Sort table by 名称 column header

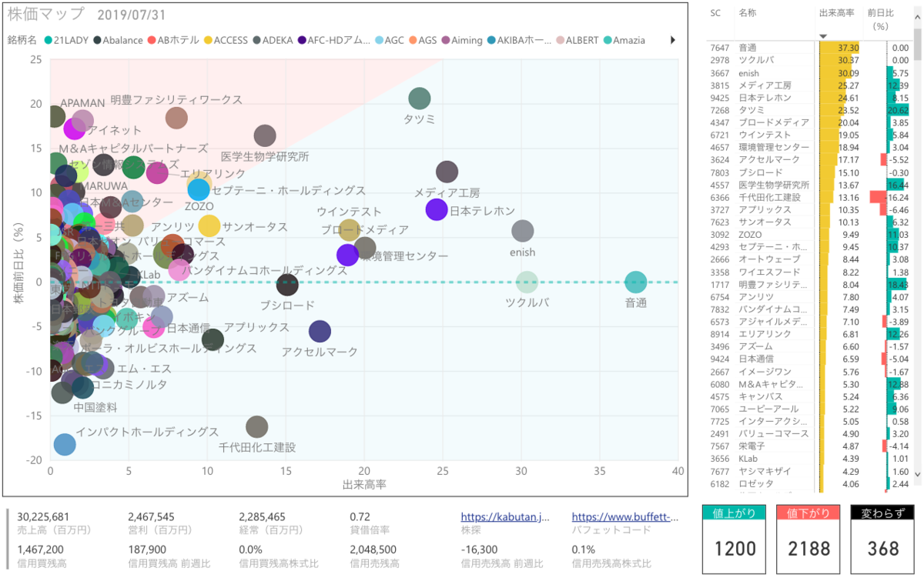click(x=747, y=13)
